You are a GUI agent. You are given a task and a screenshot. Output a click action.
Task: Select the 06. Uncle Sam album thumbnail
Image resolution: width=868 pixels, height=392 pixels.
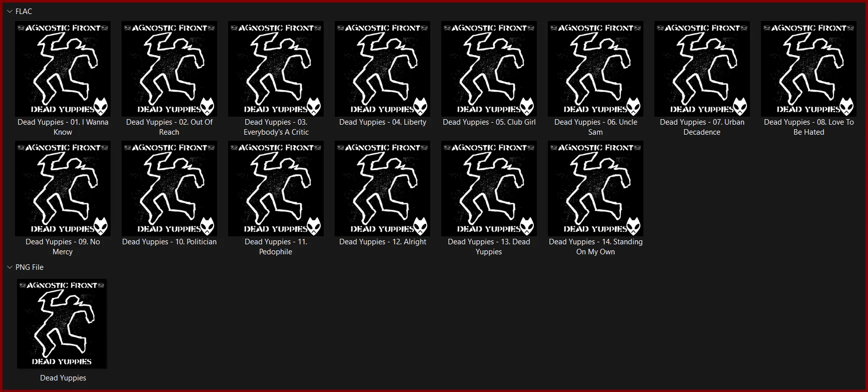595,69
